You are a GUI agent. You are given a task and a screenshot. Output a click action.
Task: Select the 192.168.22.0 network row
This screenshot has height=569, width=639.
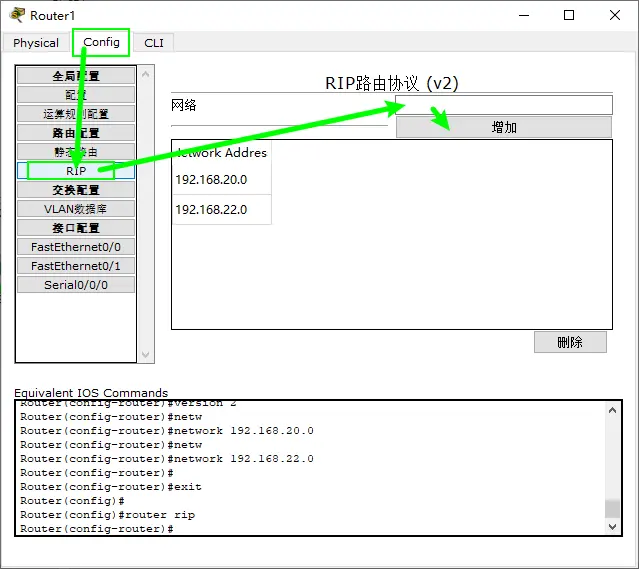[222, 210]
